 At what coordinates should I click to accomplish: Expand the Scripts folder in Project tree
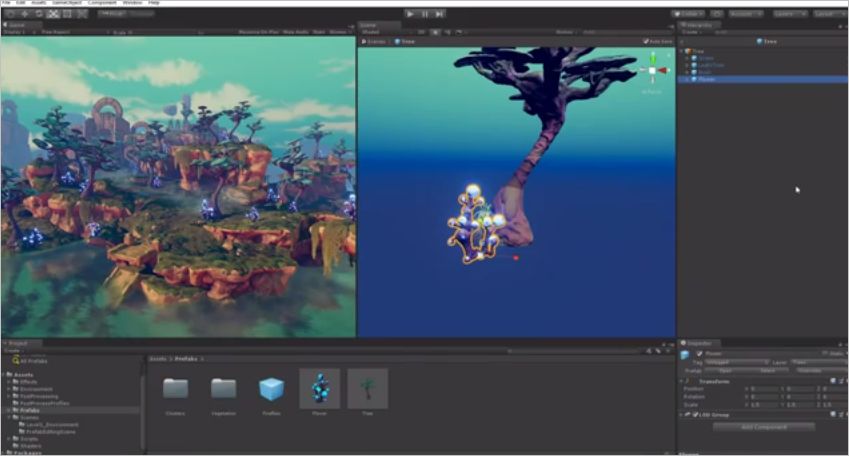point(9,439)
